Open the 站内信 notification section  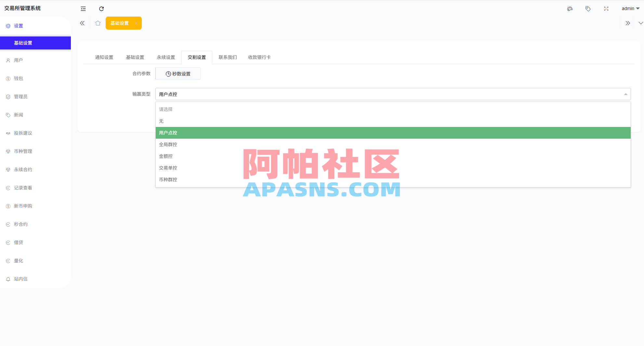(x=20, y=279)
